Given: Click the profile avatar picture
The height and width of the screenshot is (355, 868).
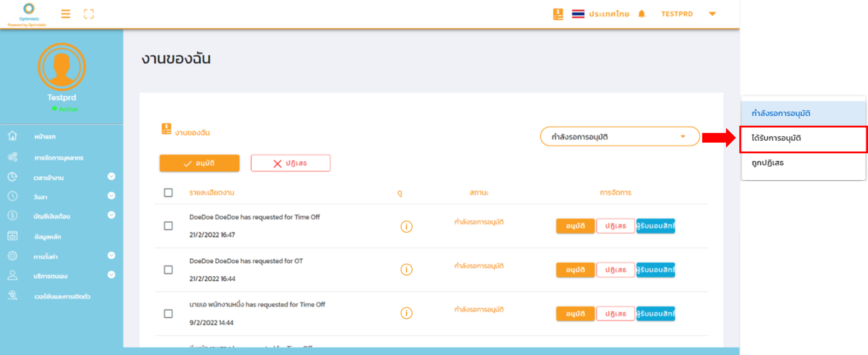Looking at the screenshot, I should pyautogui.click(x=62, y=67).
